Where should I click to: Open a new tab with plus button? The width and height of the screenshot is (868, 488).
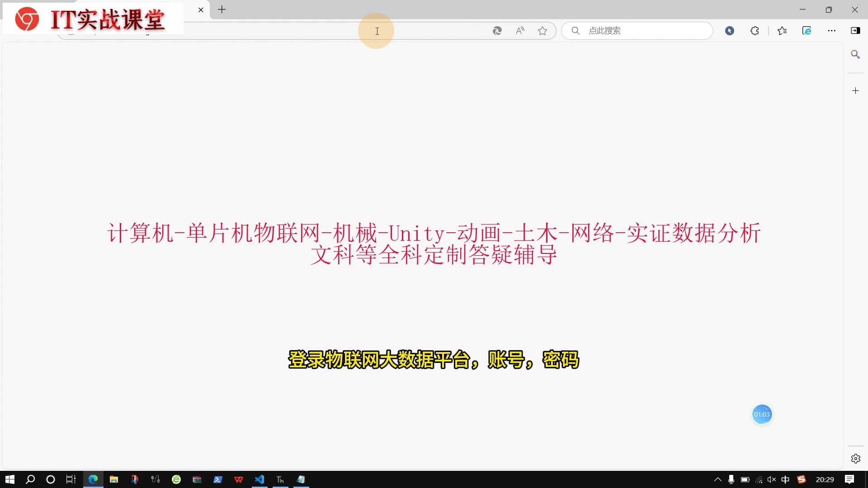pos(222,9)
